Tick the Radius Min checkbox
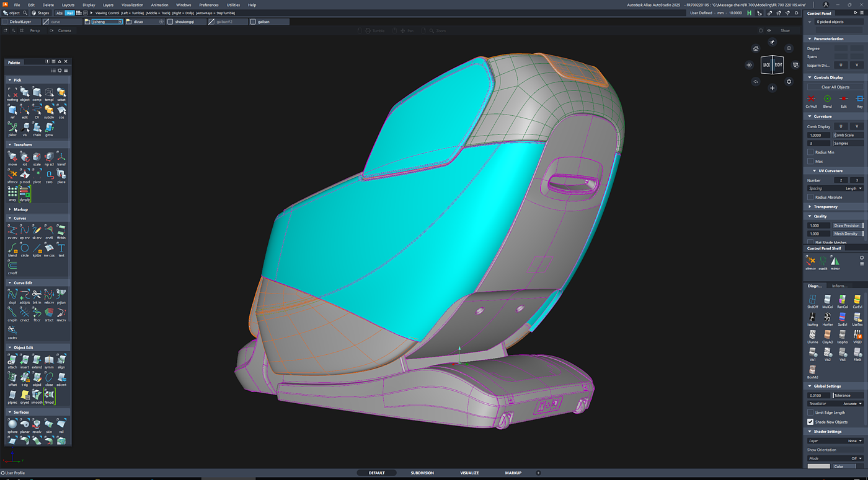 coord(810,152)
